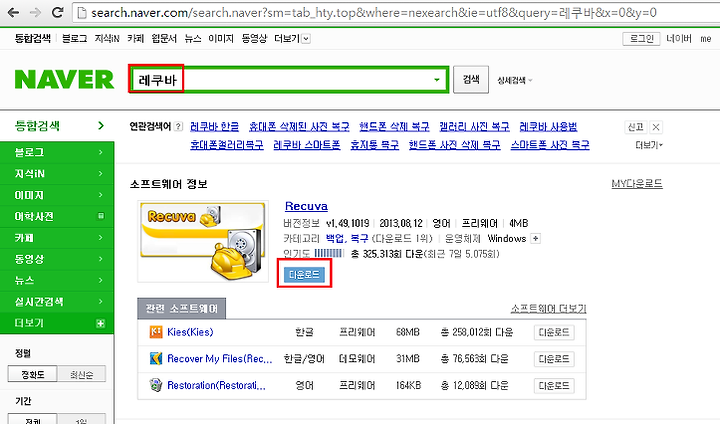This screenshot has width=720, height=424.
Task: Open 뉴스 in green sidebar
Action: pos(57,280)
